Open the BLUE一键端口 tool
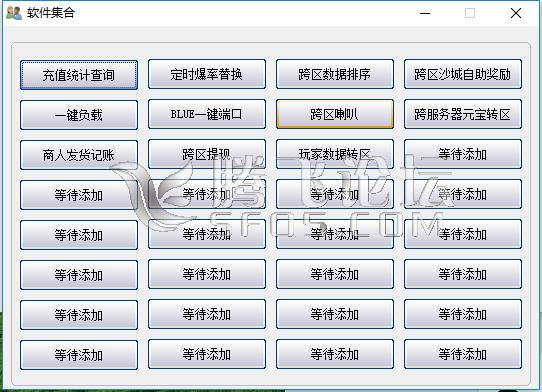This screenshot has height=392, width=542. pos(207,114)
